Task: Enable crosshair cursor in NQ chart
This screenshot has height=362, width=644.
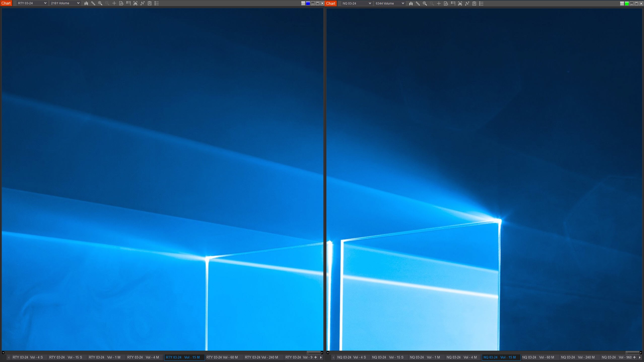Action: coord(439,4)
